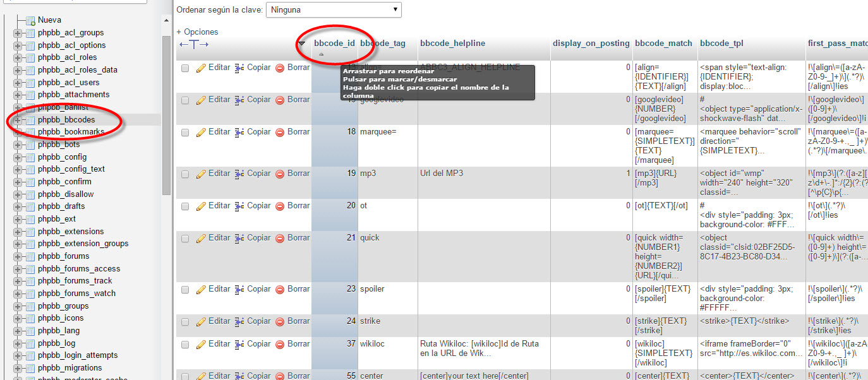Screen dimensions: 868x380
Task: Open the phpbb_bbcodes table in sidebar
Action: coord(66,120)
